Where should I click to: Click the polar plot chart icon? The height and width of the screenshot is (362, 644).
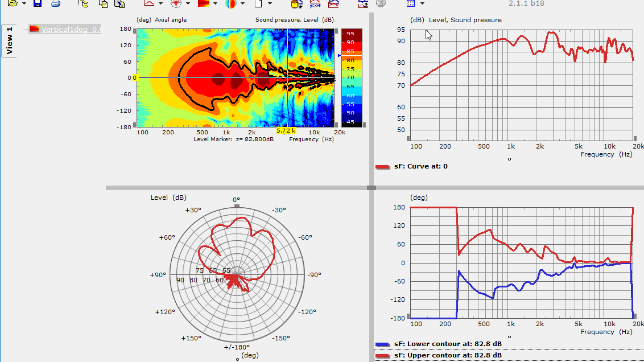coord(176,3)
